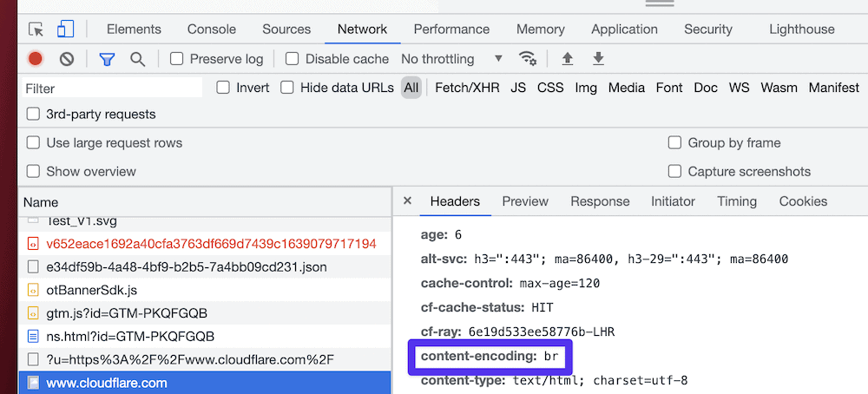Import HAR file with upload arrow
Image resolution: width=868 pixels, height=394 pixels.
(568, 59)
